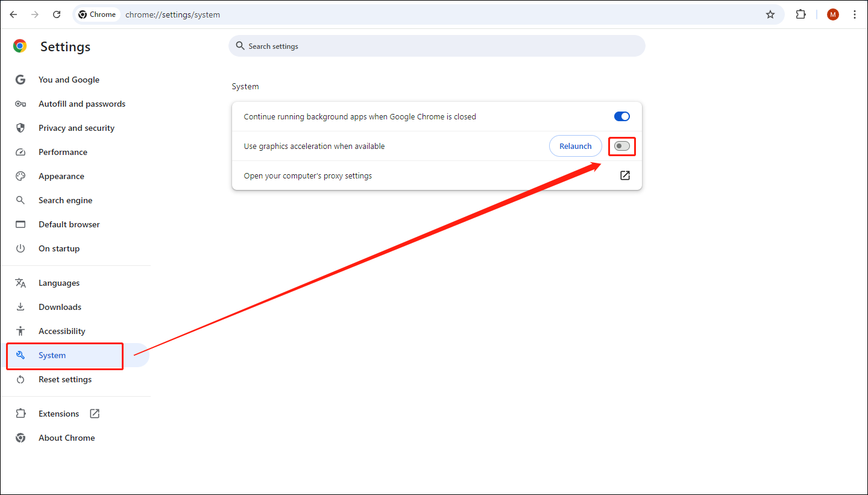Click the Search settings field
Image resolution: width=868 pixels, height=495 pixels.
[x=437, y=46]
